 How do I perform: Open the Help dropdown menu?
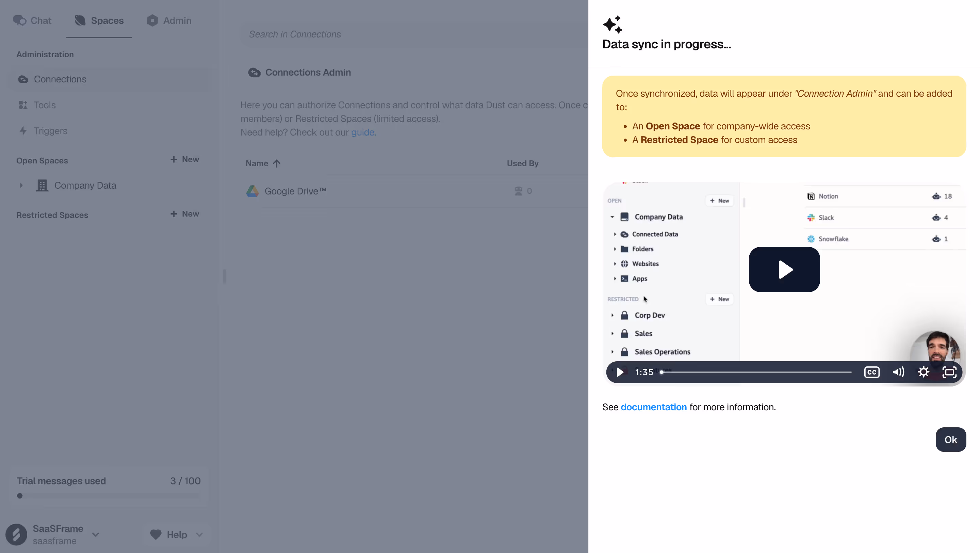(x=177, y=534)
